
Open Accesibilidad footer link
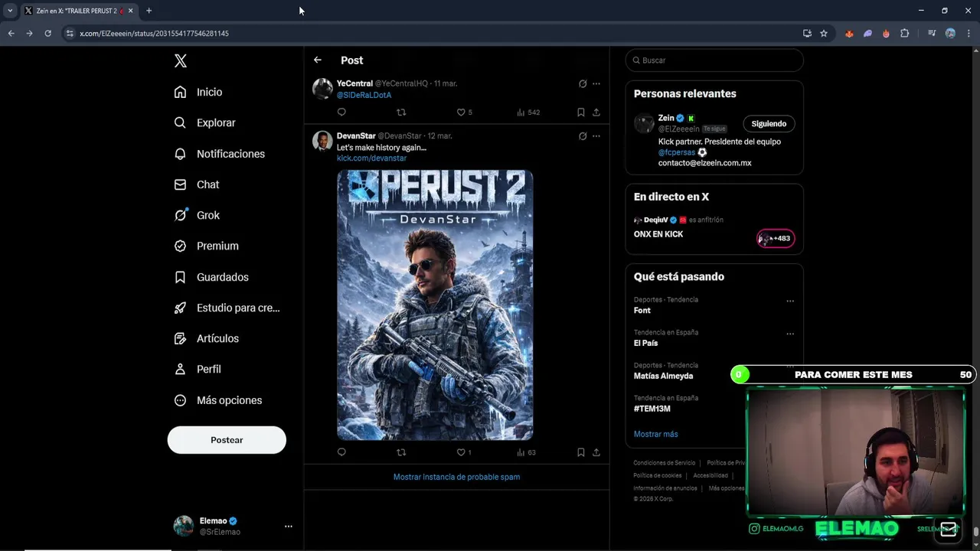pos(710,475)
